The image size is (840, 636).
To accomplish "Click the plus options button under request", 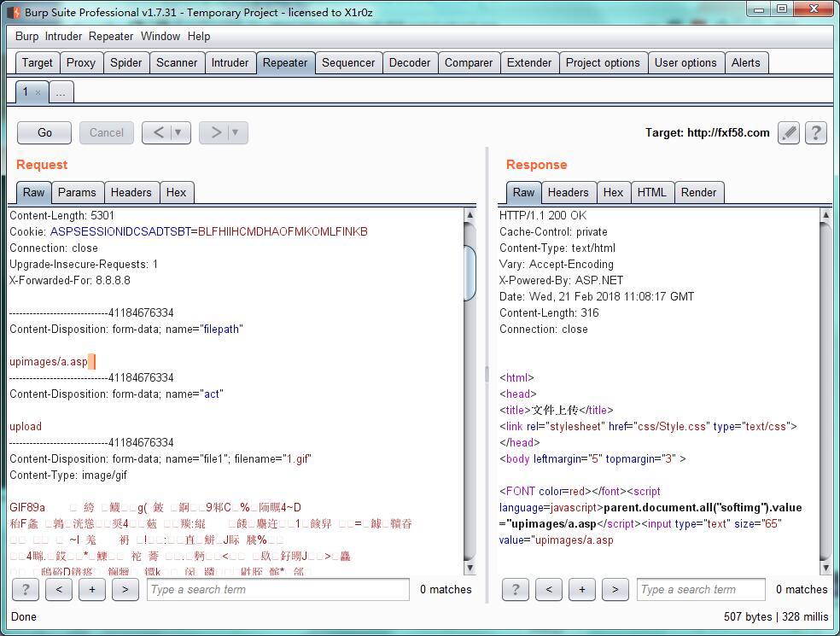I will click(92, 589).
